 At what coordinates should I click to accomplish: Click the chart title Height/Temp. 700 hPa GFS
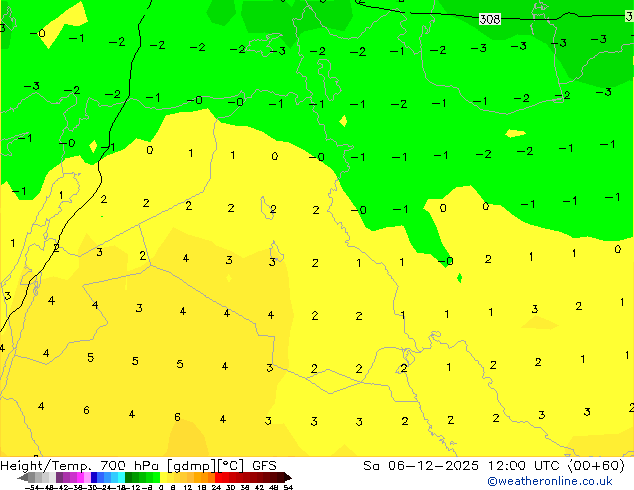pyautogui.click(x=138, y=466)
